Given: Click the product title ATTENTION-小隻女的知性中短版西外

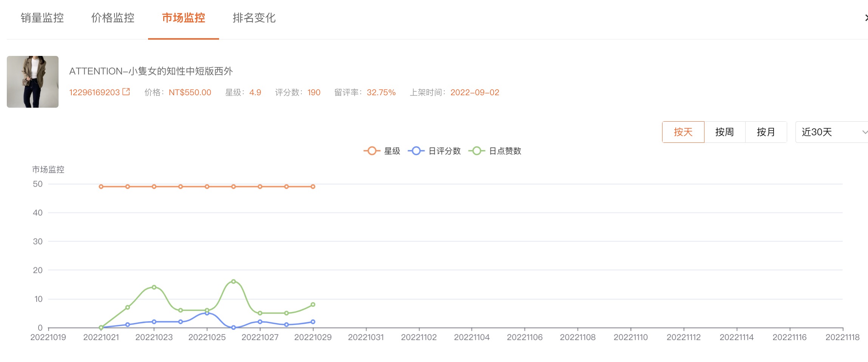Looking at the screenshot, I should point(151,71).
